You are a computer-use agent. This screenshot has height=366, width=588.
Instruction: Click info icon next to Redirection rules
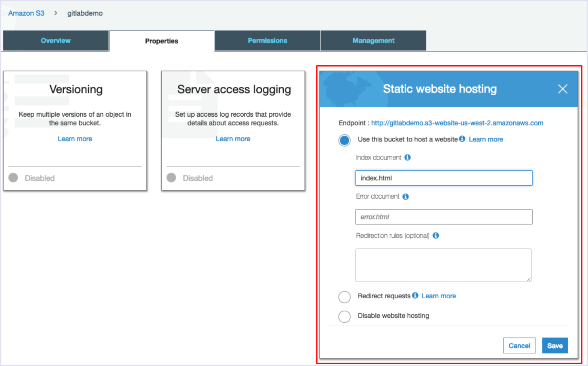pos(436,235)
